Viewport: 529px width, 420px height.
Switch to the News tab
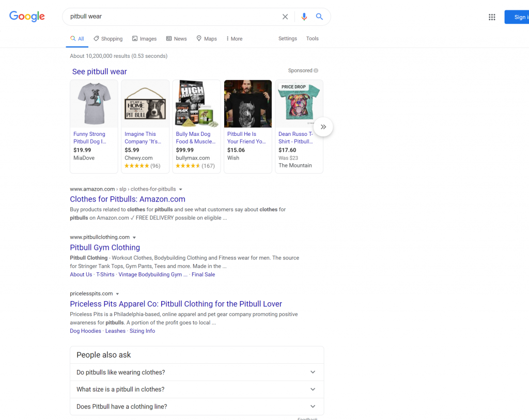(x=177, y=39)
